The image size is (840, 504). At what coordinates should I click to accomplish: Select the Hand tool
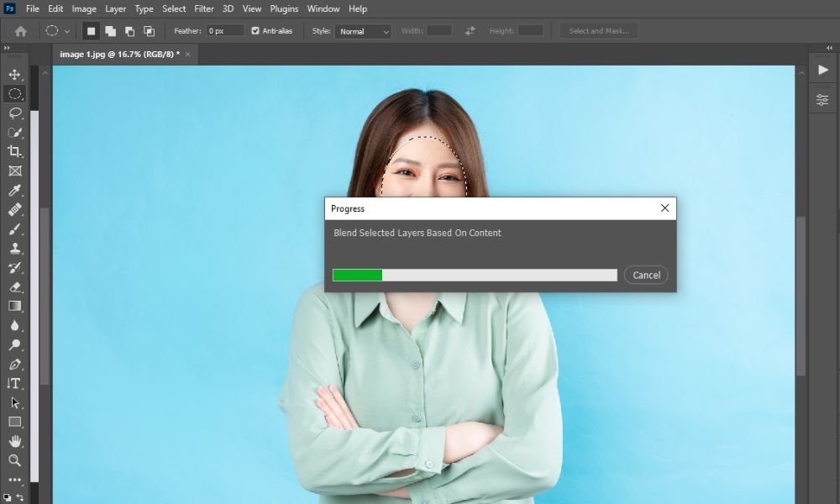tap(14, 441)
